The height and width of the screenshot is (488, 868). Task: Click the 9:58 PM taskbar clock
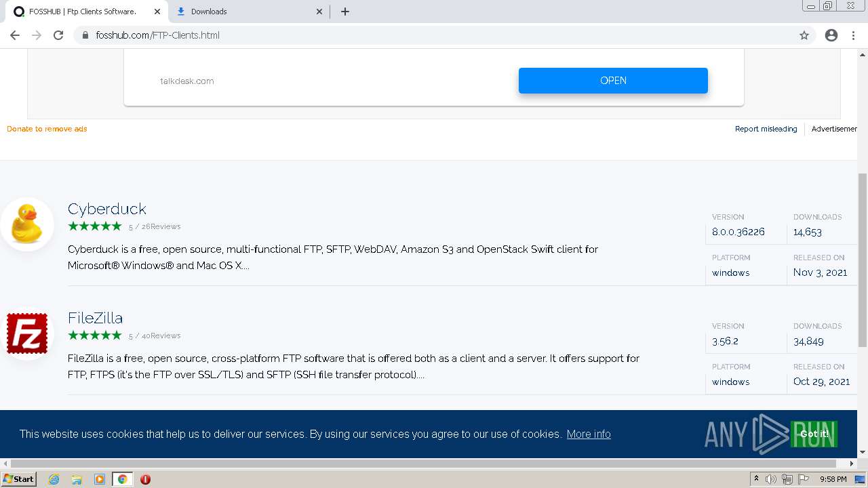833,479
